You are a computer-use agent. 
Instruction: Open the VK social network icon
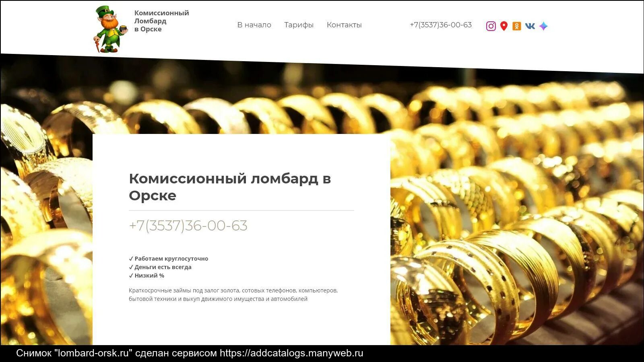(x=530, y=26)
